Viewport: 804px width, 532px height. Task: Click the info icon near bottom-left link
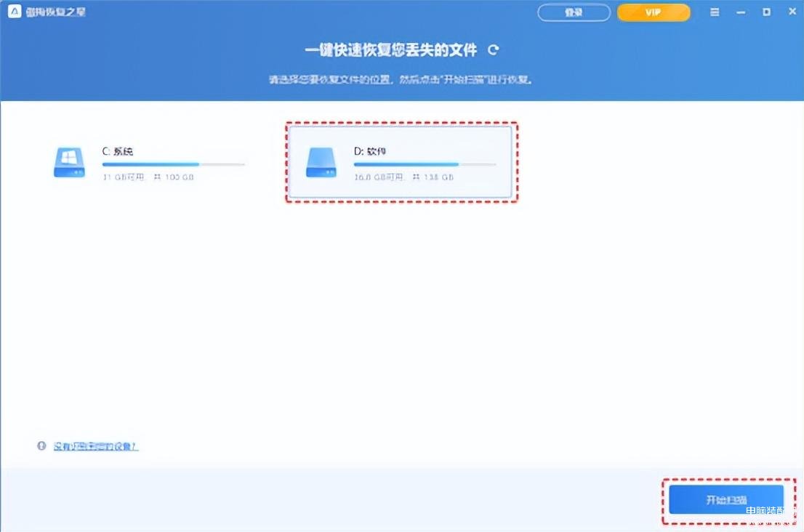point(41,446)
